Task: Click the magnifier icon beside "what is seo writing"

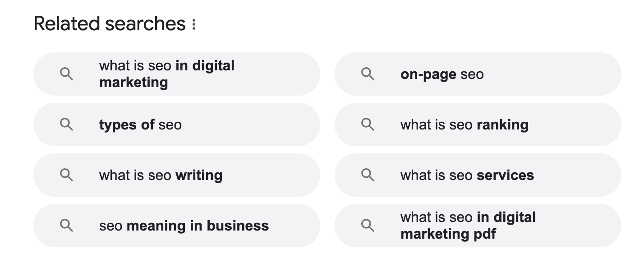Action: pyautogui.click(x=66, y=175)
